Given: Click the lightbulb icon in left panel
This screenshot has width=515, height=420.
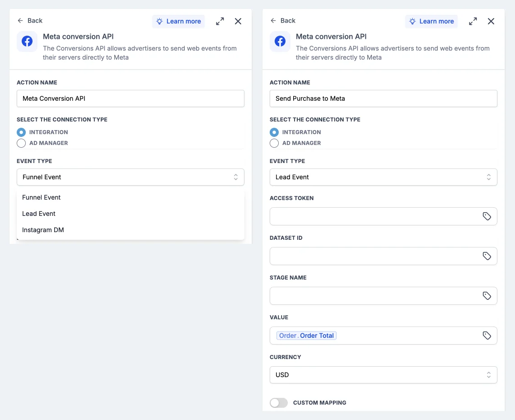Looking at the screenshot, I should (x=159, y=21).
